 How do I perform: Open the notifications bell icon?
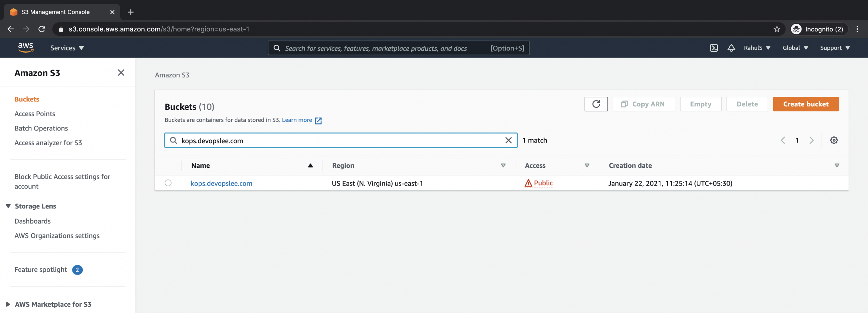[x=731, y=48]
